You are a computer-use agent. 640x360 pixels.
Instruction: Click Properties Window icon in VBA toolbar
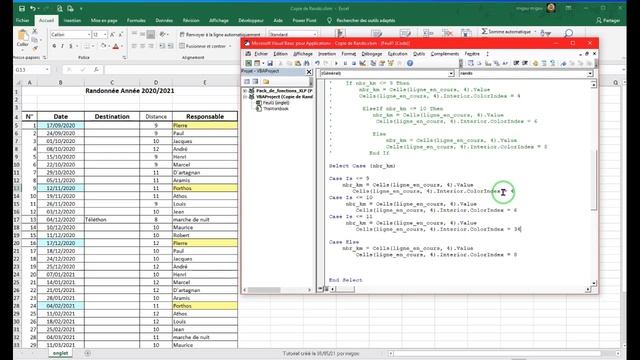(x=382, y=63)
